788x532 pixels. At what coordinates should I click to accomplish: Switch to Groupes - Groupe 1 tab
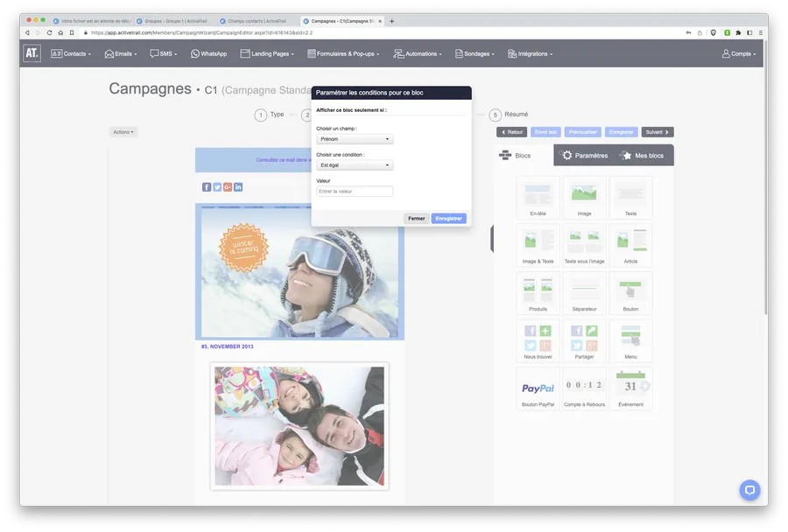175,21
